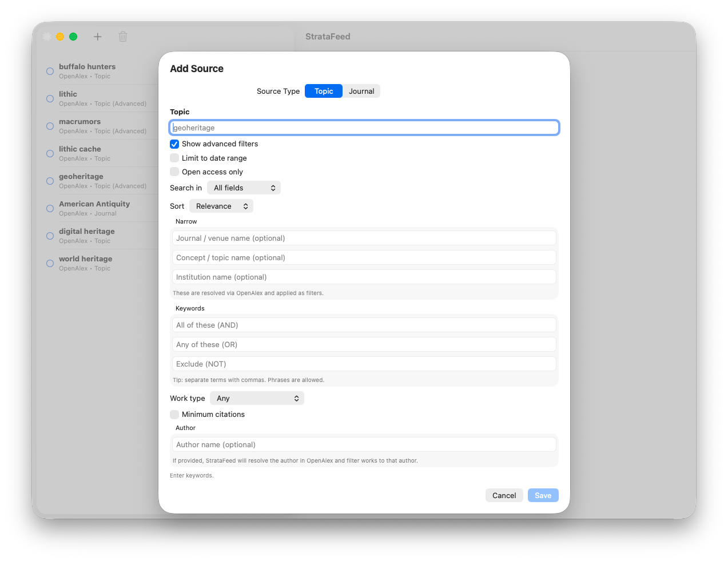The width and height of the screenshot is (728, 561).
Task: Click the Save button
Action: click(x=542, y=495)
